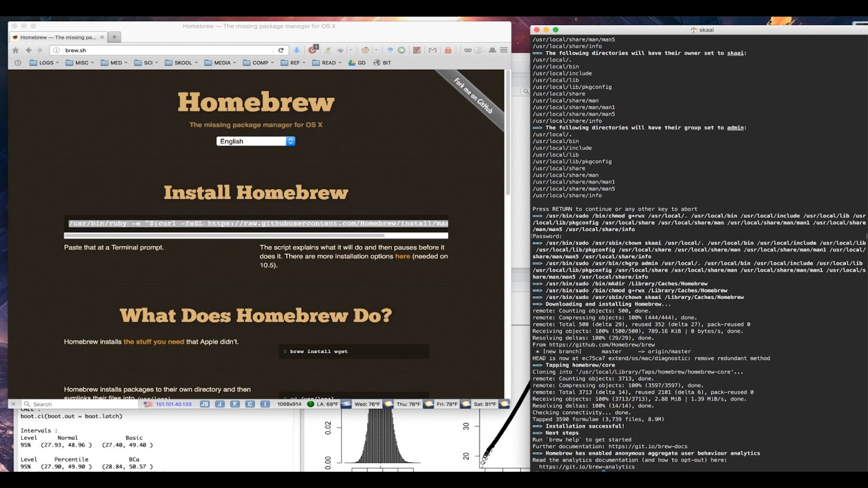Click the Search field in bottom bar
The image size is (868, 488).
(x=80, y=404)
